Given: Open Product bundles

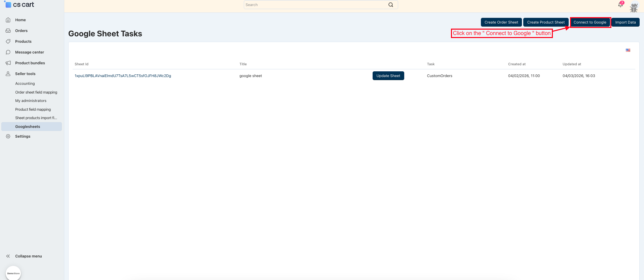Looking at the screenshot, I should tap(30, 63).
